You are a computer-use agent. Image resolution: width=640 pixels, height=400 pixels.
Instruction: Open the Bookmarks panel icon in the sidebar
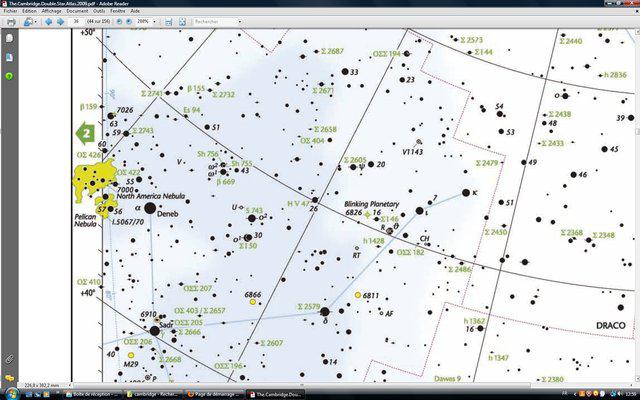[9, 58]
